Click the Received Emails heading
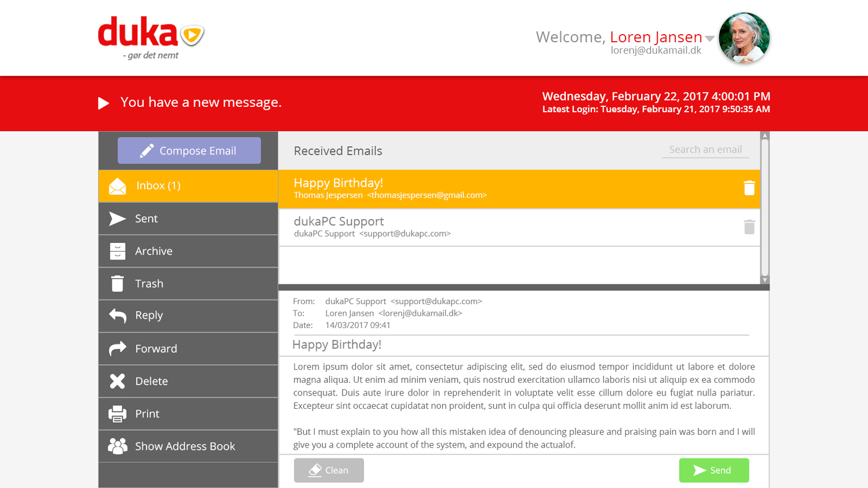Image resolution: width=868 pixels, height=488 pixels. (x=338, y=151)
